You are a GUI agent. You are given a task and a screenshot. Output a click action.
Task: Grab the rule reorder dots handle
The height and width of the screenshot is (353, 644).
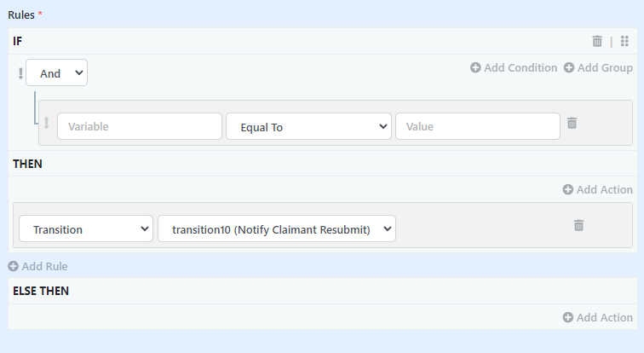(x=624, y=41)
